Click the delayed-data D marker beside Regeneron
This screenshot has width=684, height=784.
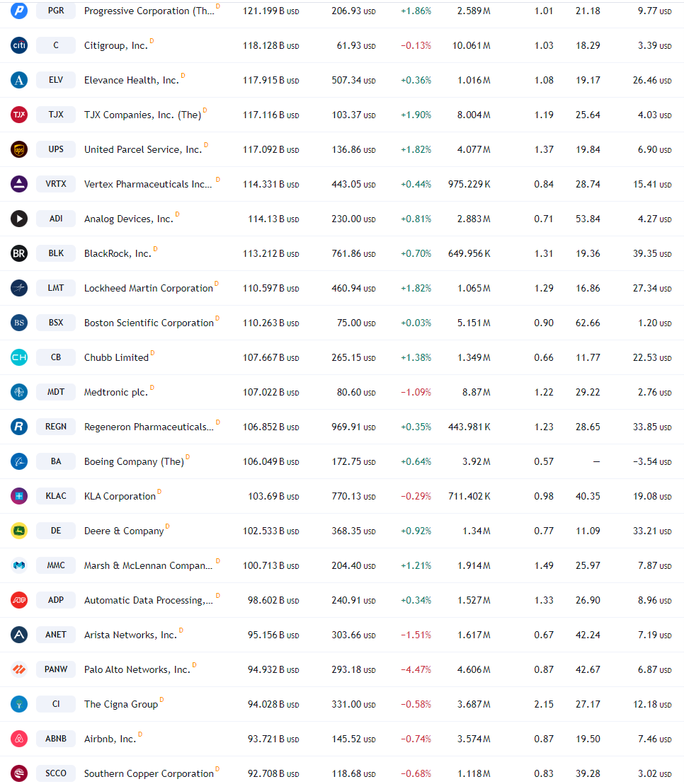pyautogui.click(x=217, y=422)
